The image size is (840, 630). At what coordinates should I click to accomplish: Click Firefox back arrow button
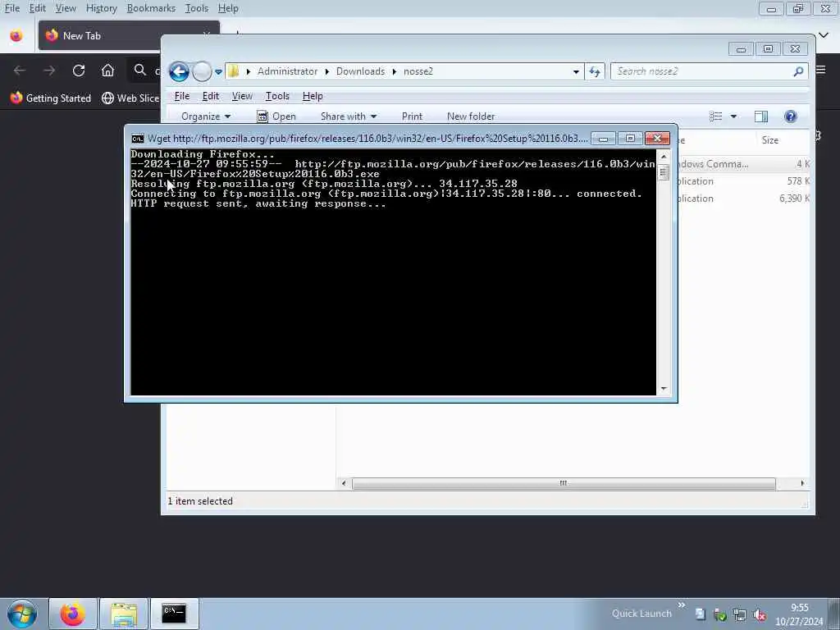(20, 71)
